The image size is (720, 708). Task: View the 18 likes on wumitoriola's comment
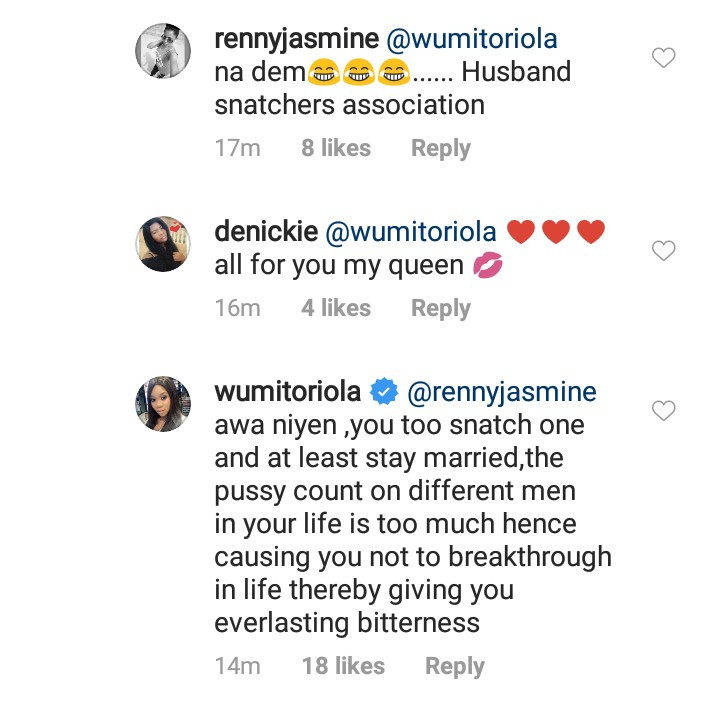point(343,666)
